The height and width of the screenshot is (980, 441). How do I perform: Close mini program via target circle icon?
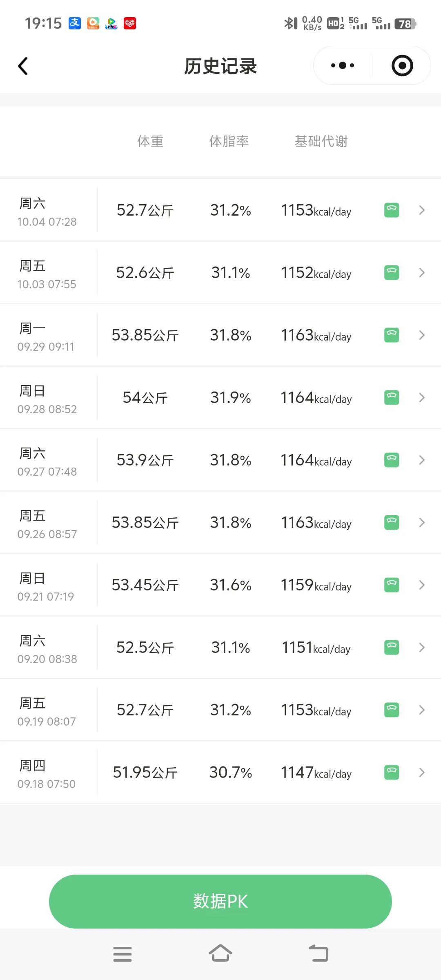click(x=402, y=65)
